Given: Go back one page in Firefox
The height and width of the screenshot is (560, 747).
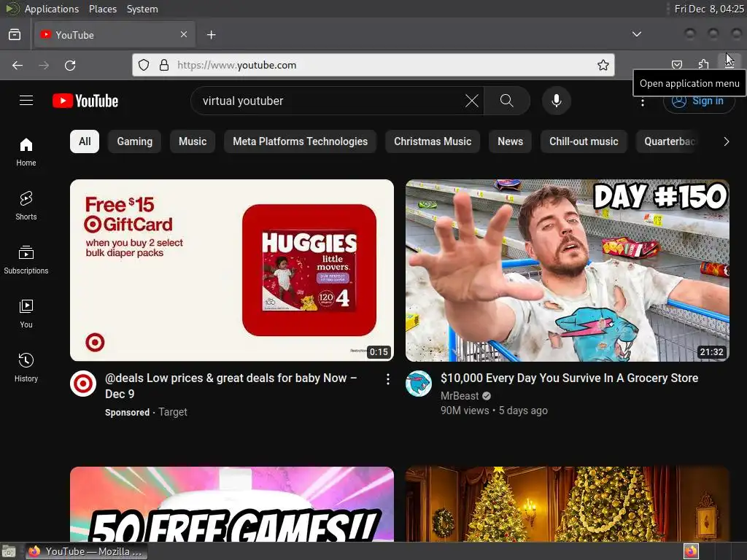Looking at the screenshot, I should 18,65.
